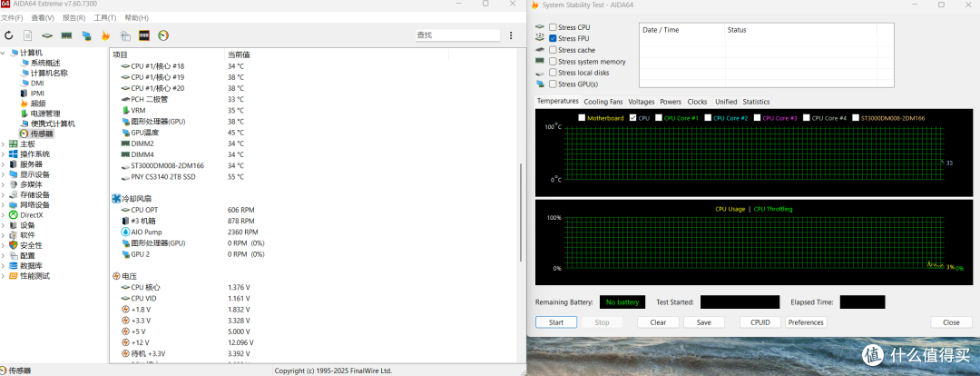
Task: Uncheck the Stress FPU checkbox
Action: pos(553,39)
